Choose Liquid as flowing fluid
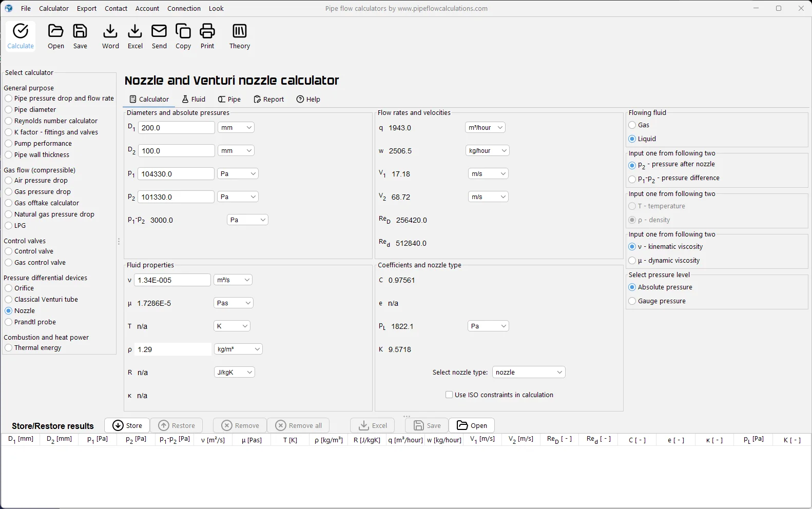The width and height of the screenshot is (812, 509). [x=642, y=139]
